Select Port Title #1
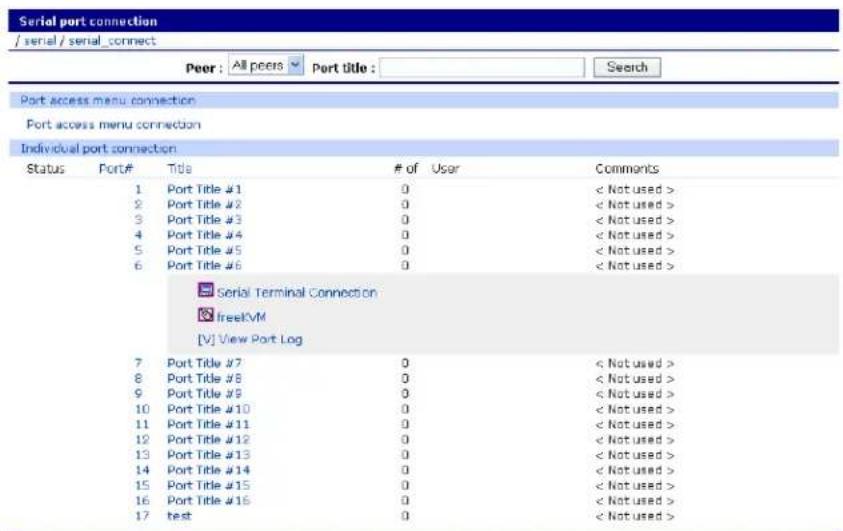Image resolution: width=843 pixels, height=531 pixels. point(204,189)
